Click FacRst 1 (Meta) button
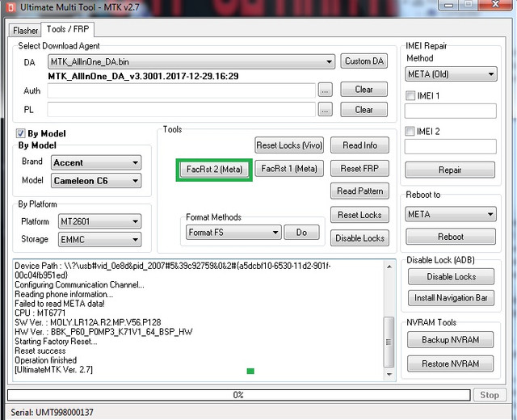The height and width of the screenshot is (420, 517). click(289, 169)
